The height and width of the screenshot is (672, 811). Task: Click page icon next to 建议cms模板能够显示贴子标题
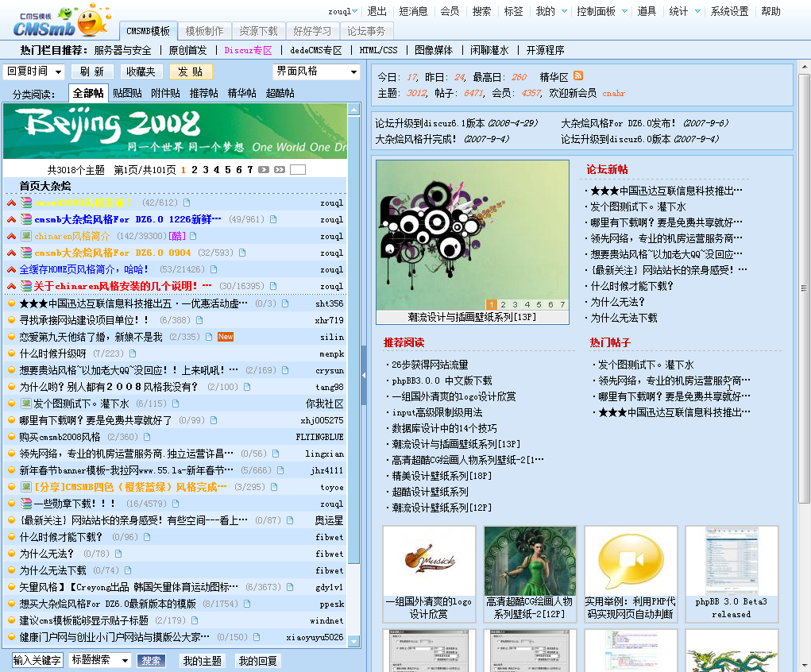[195, 620]
